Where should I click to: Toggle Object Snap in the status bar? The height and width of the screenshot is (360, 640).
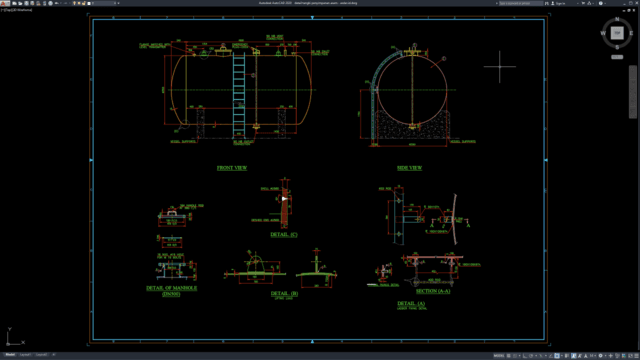coord(557,356)
